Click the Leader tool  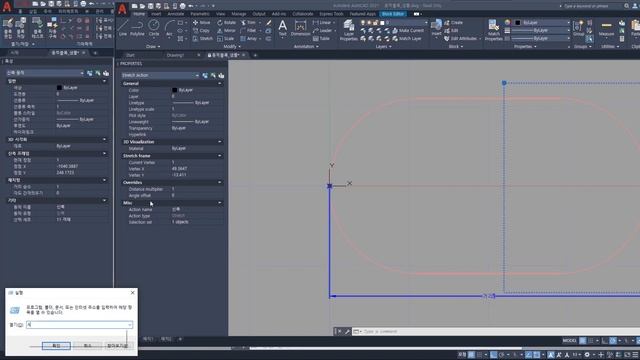tap(322, 31)
